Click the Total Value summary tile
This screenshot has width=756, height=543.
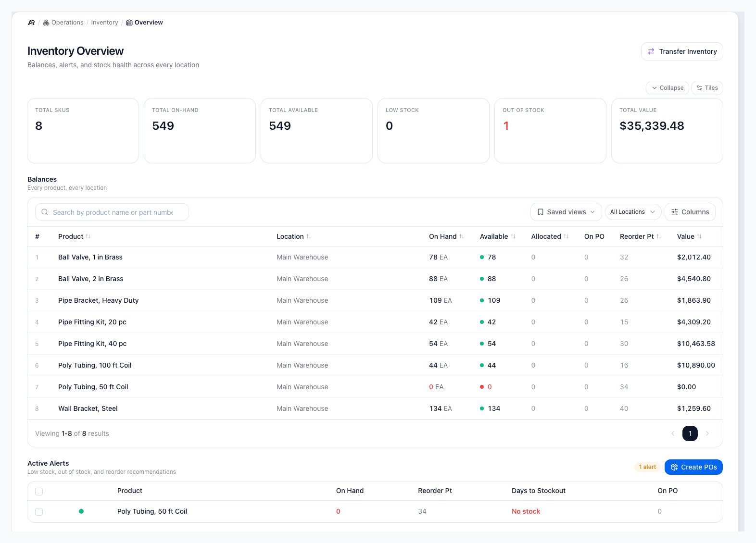(x=667, y=131)
